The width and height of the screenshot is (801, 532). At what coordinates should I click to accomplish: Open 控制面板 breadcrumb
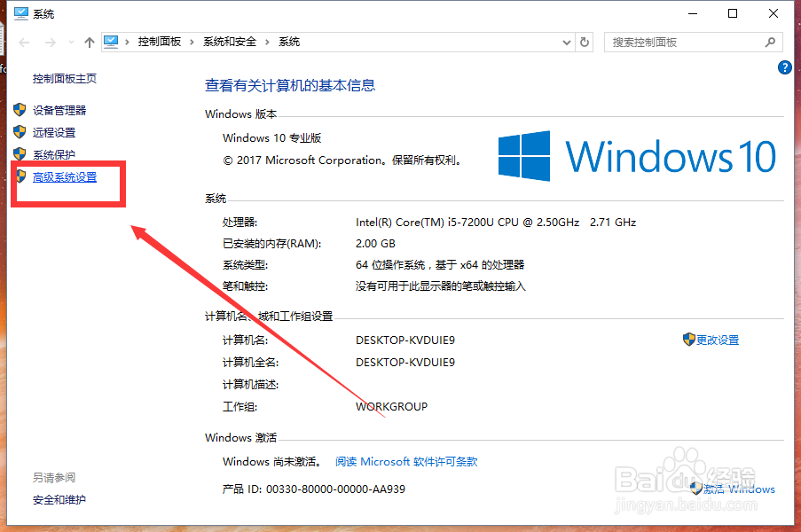160,42
